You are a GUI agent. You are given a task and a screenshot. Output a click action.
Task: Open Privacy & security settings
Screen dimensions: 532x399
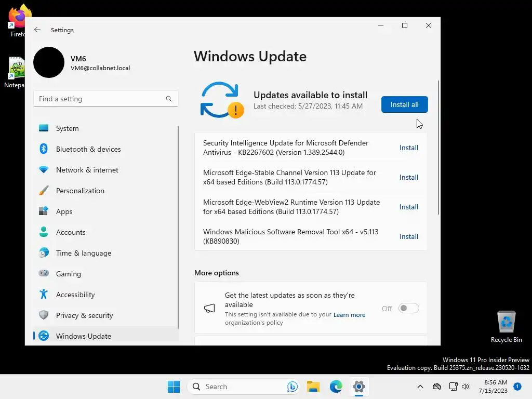tap(106, 315)
